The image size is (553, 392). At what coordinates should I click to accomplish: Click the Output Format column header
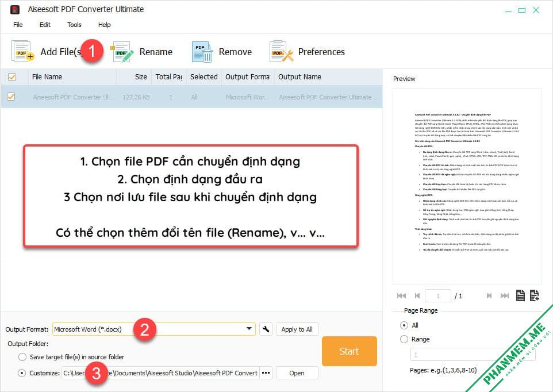point(248,77)
